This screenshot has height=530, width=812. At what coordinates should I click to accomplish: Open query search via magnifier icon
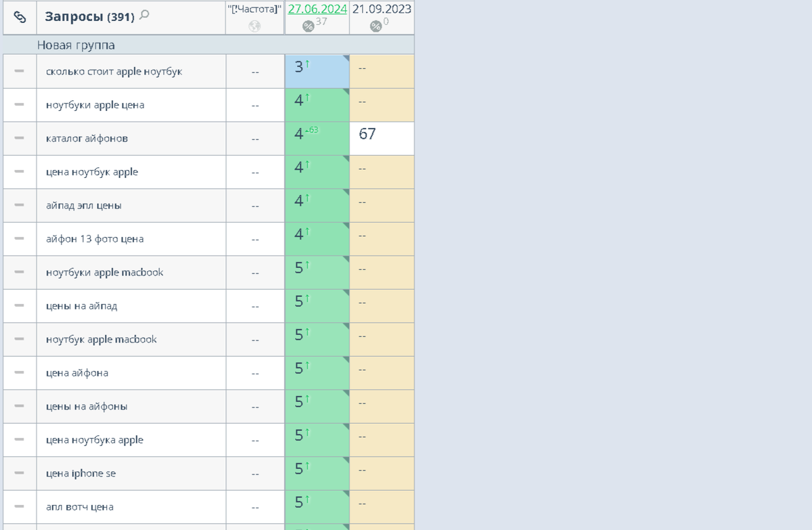click(144, 15)
